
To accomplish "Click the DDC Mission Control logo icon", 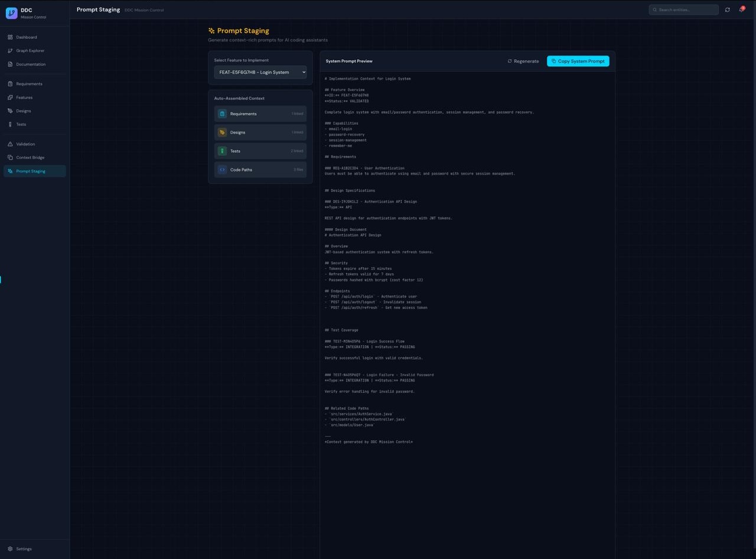I will tap(11, 13).
